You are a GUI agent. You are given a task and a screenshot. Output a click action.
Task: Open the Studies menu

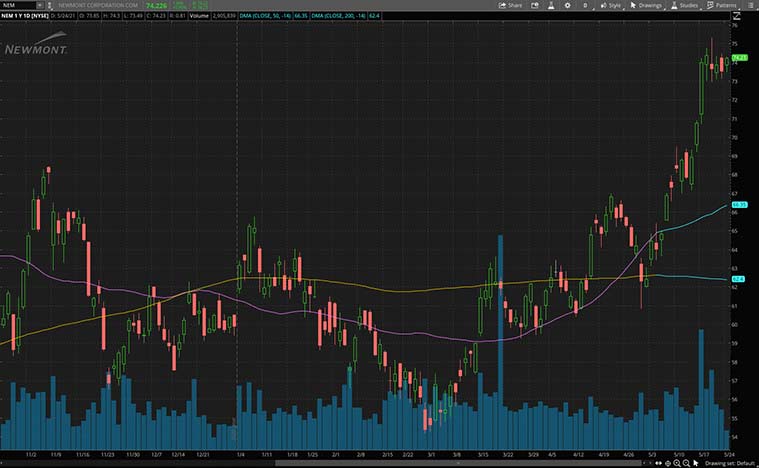pos(685,5)
